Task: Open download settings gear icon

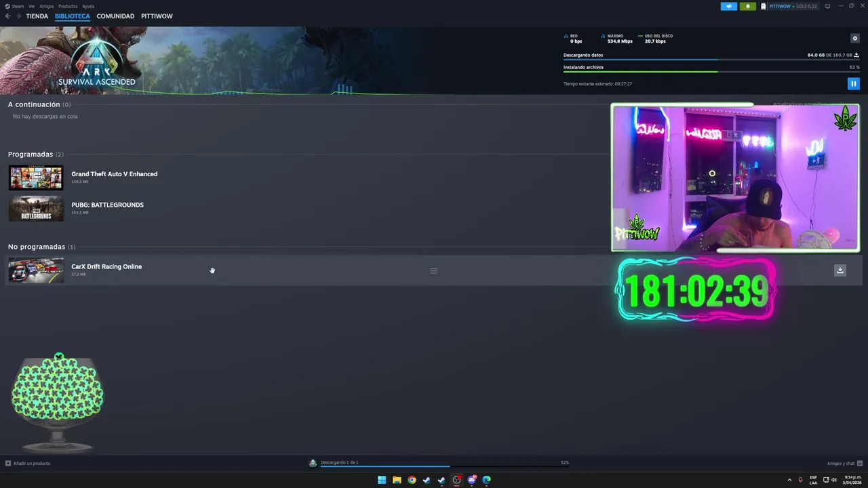Action: click(854, 39)
